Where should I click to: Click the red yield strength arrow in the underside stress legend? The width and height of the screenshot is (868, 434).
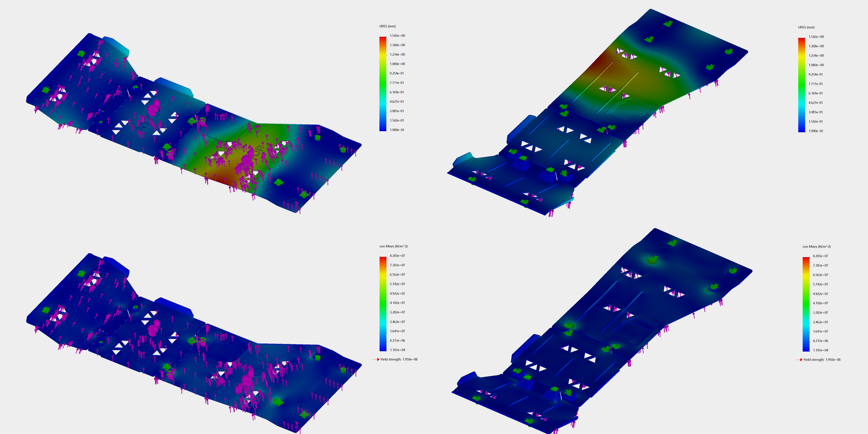tap(799, 360)
